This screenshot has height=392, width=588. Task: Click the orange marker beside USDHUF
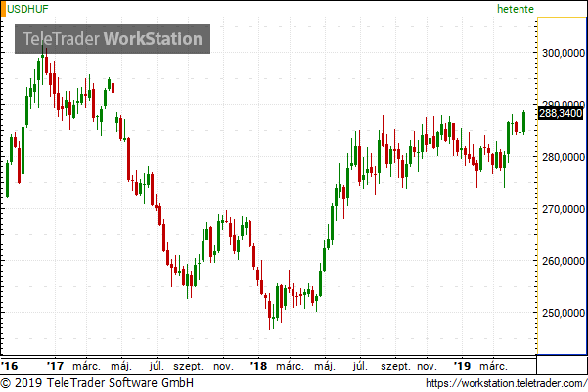pyautogui.click(x=3, y=8)
